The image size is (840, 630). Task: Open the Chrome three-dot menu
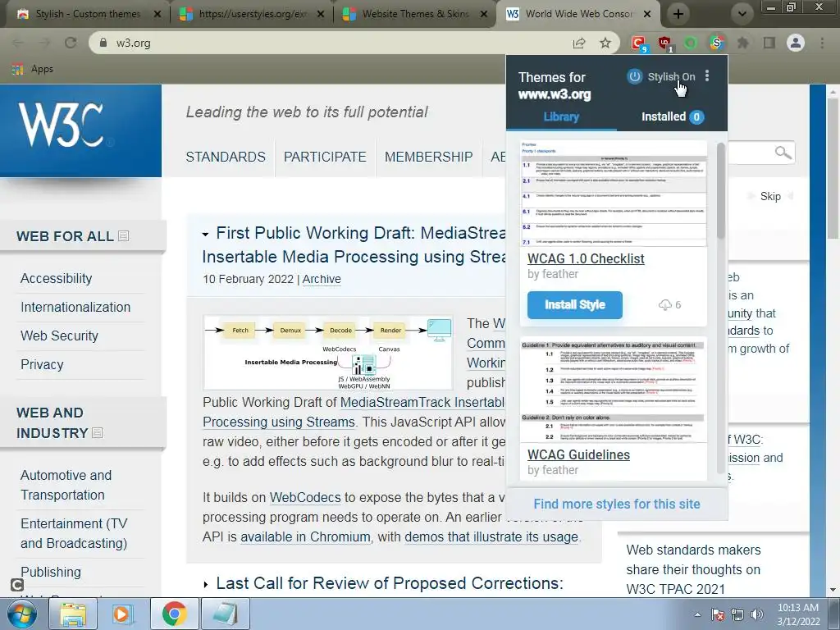coord(822,43)
